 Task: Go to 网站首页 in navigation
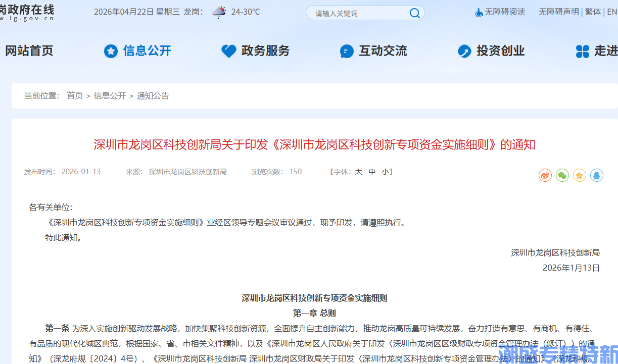coord(29,51)
